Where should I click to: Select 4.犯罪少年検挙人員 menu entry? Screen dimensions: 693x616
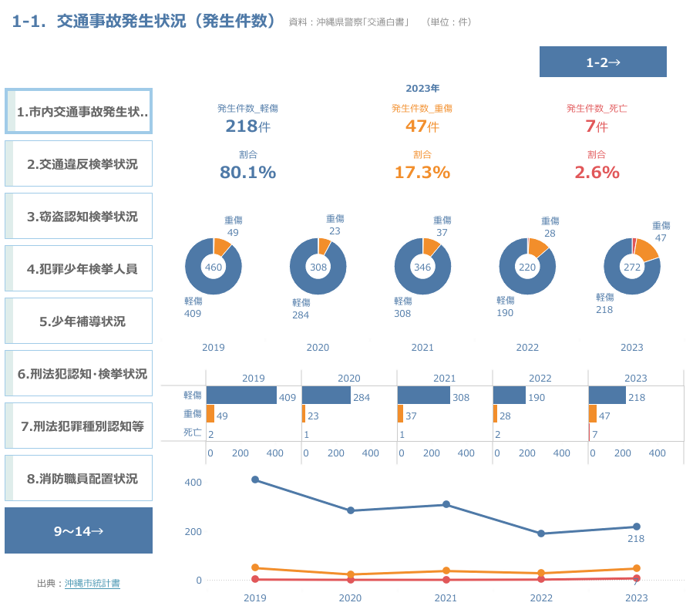[79, 268]
